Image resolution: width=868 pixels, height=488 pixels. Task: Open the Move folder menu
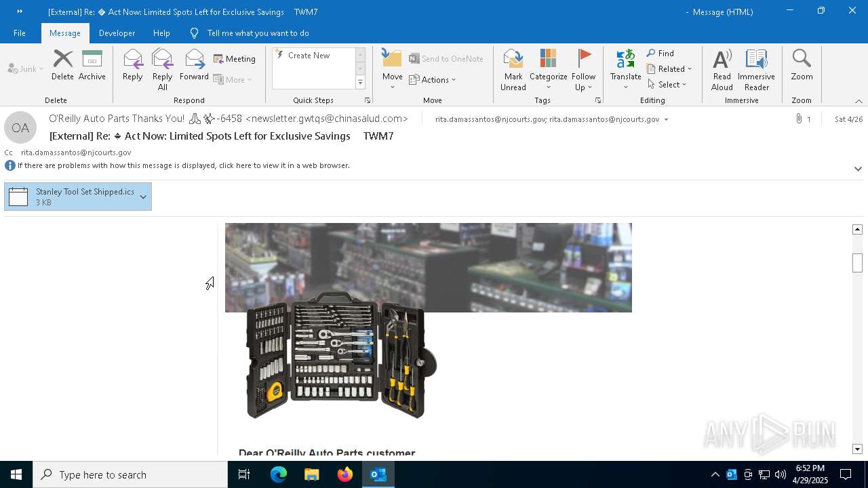(392, 70)
